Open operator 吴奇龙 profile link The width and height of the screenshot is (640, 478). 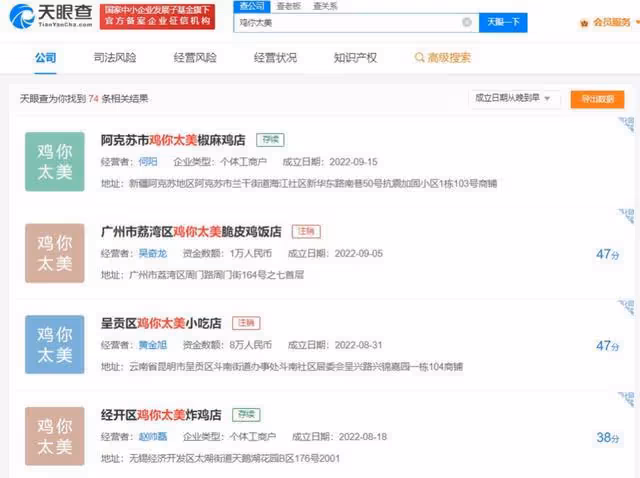153,253
